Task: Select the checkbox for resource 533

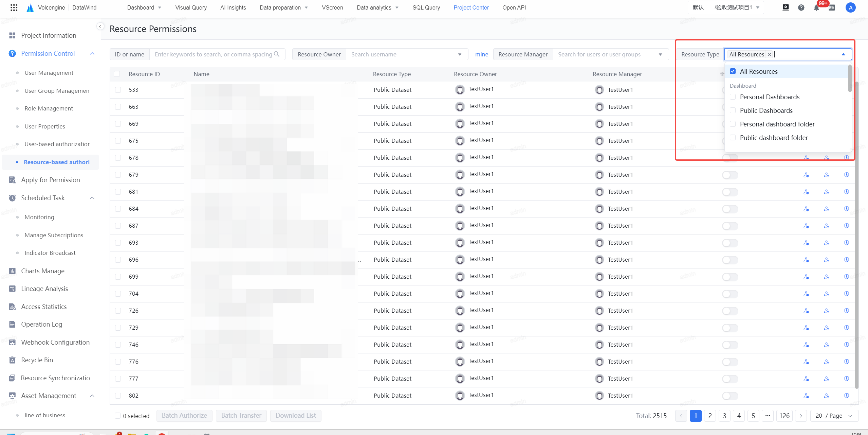Action: (118, 90)
